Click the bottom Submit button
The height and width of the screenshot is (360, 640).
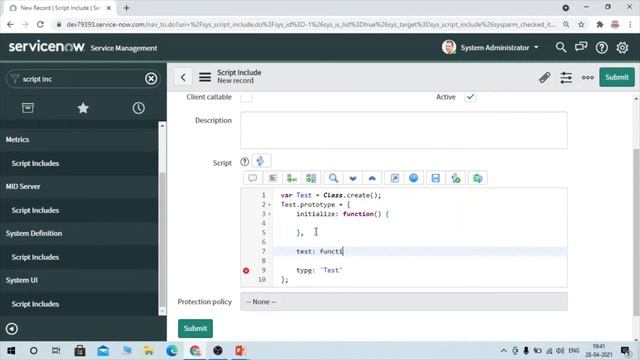[x=195, y=328]
